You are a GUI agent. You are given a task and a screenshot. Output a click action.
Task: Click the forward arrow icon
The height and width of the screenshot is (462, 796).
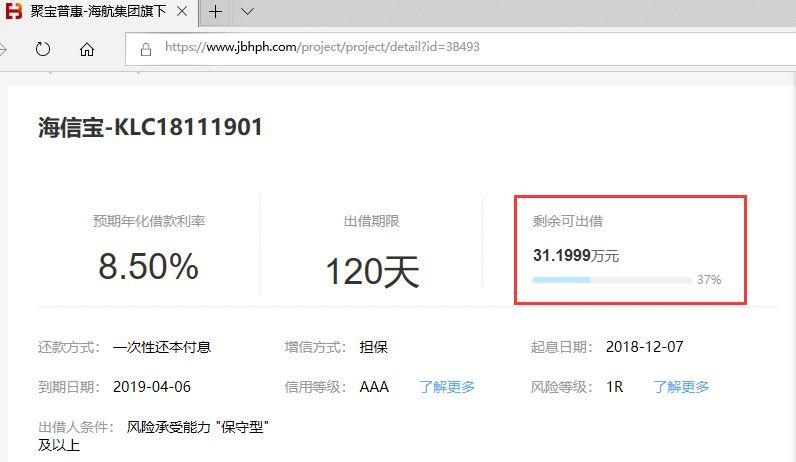pyautogui.click(x=3, y=49)
